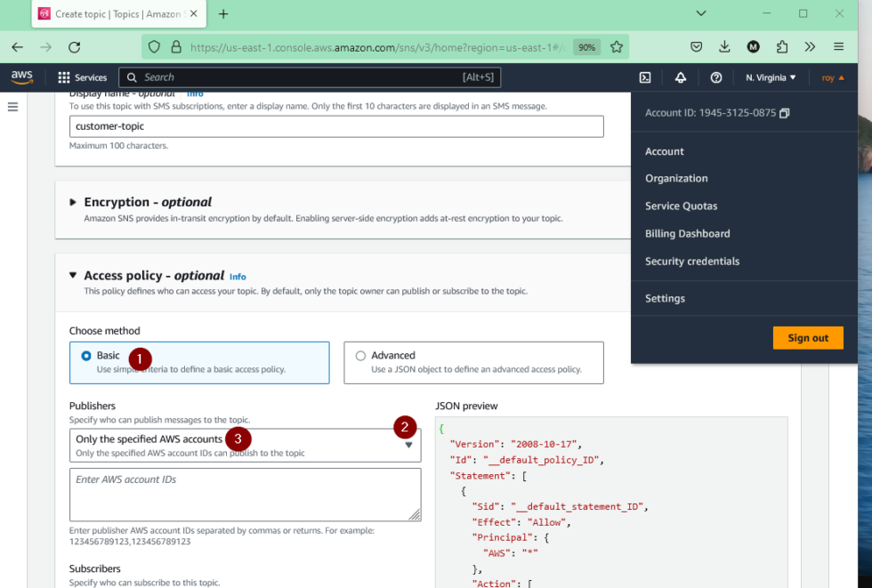Open the notifications bell icon
The width and height of the screenshot is (872, 588).
tap(681, 77)
